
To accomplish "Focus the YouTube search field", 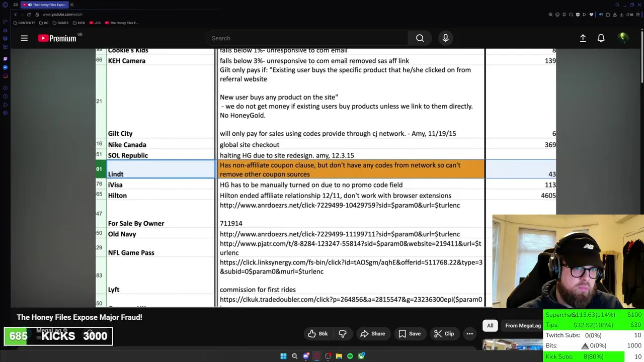I will point(307,38).
